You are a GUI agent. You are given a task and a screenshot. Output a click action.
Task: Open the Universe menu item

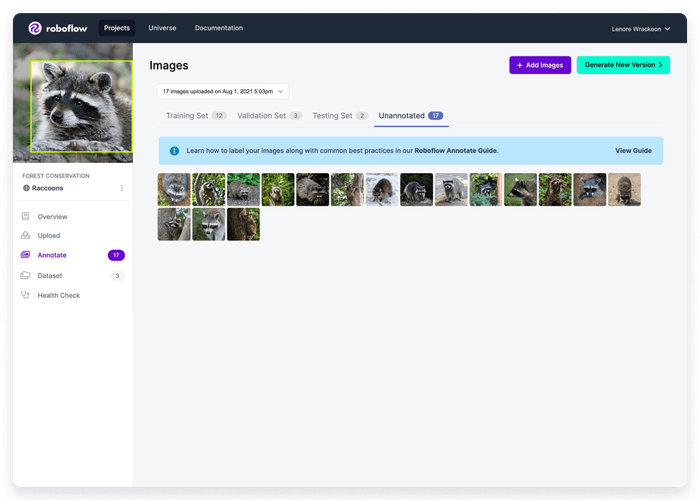[162, 28]
